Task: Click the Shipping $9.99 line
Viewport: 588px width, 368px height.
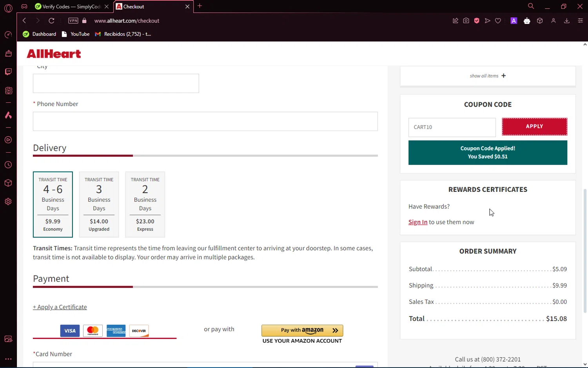Action: click(x=488, y=285)
